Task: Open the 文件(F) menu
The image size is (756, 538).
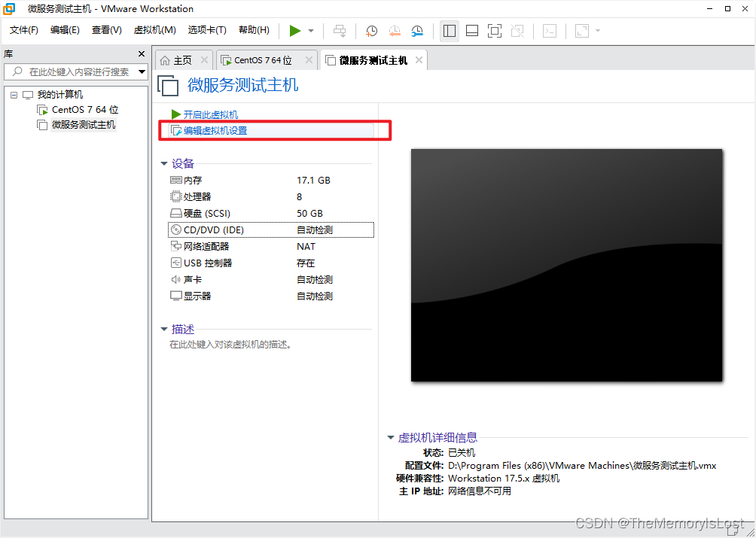Action: coord(23,30)
